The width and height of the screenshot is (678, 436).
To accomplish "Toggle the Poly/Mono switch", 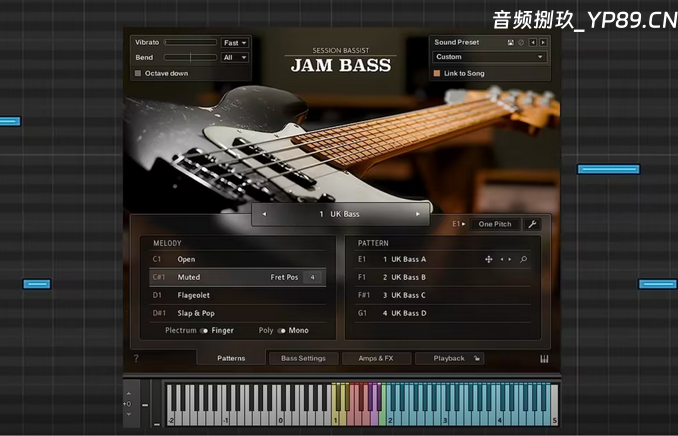I will (x=281, y=330).
